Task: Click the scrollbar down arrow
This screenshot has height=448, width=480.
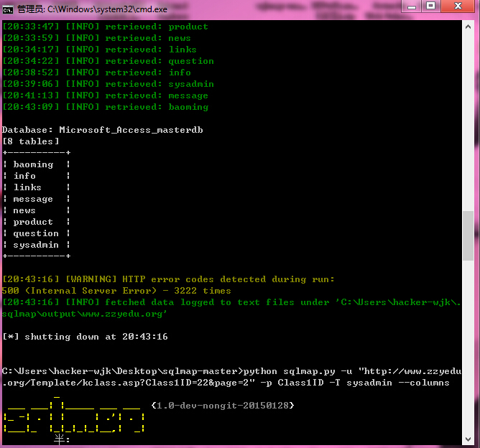Action: (468, 439)
